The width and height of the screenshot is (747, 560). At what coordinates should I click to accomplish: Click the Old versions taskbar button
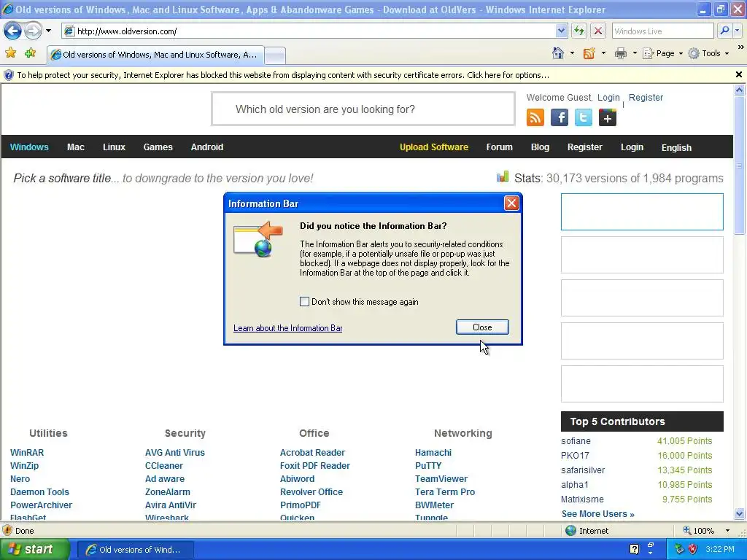135,550
